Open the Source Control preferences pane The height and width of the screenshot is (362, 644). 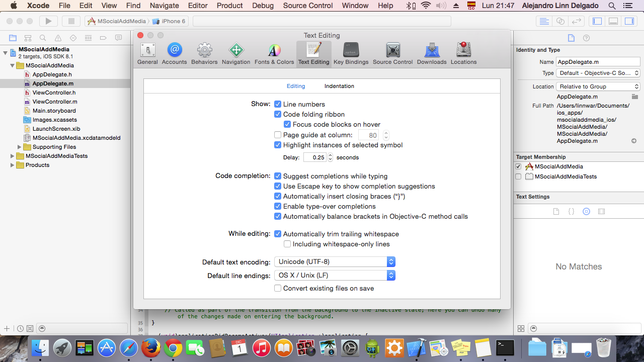click(392, 54)
